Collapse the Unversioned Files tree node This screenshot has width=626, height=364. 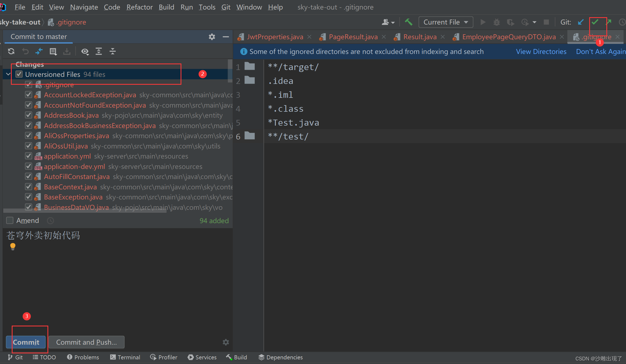(8, 74)
